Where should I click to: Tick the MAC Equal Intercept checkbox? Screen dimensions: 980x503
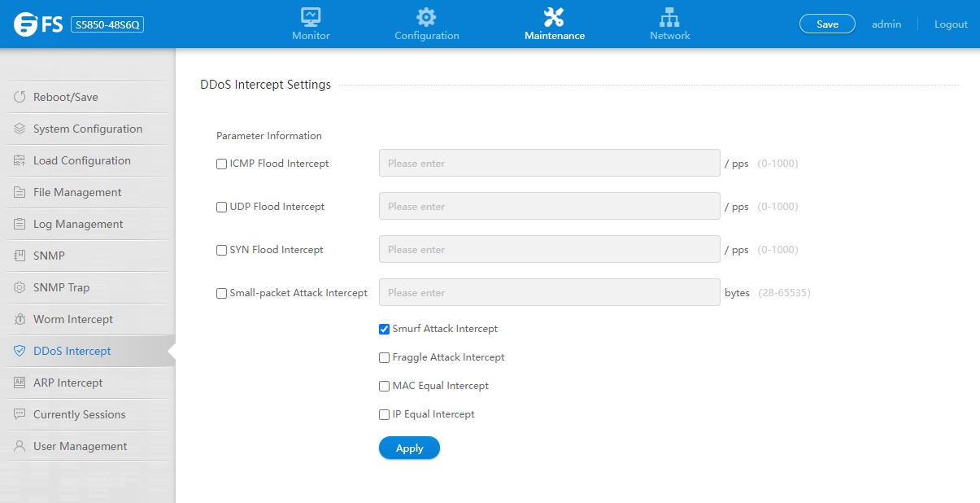click(385, 386)
